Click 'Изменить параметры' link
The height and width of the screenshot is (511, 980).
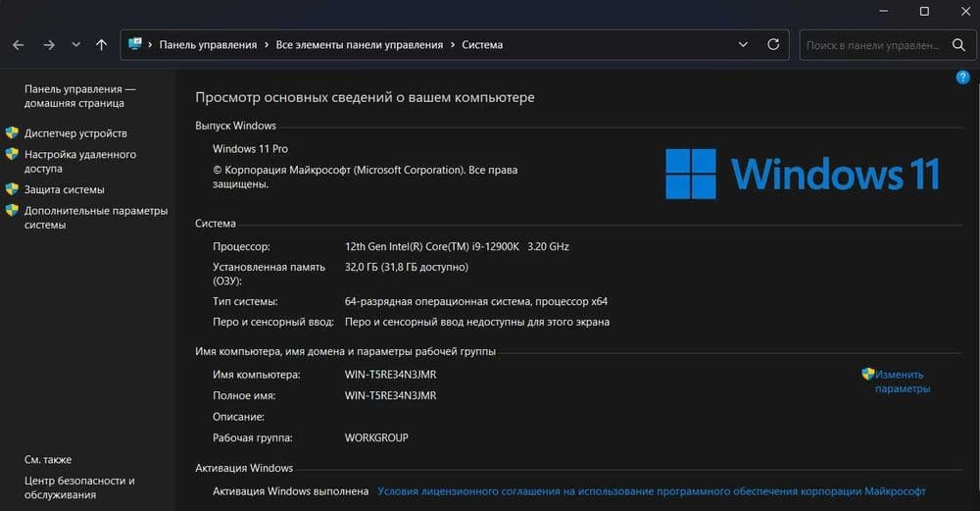click(902, 382)
